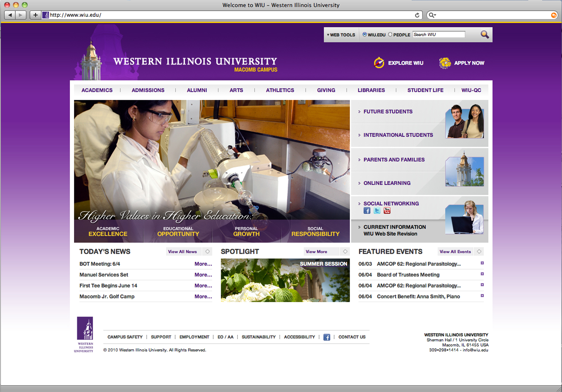562x392 pixels.
Task: Expand Featured Events with plus icon
Action: pyautogui.click(x=479, y=252)
